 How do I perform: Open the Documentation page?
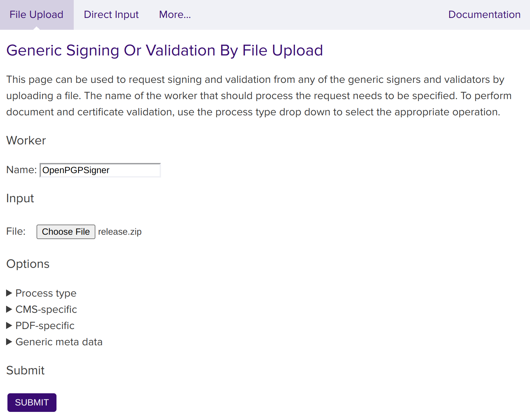pyautogui.click(x=484, y=15)
